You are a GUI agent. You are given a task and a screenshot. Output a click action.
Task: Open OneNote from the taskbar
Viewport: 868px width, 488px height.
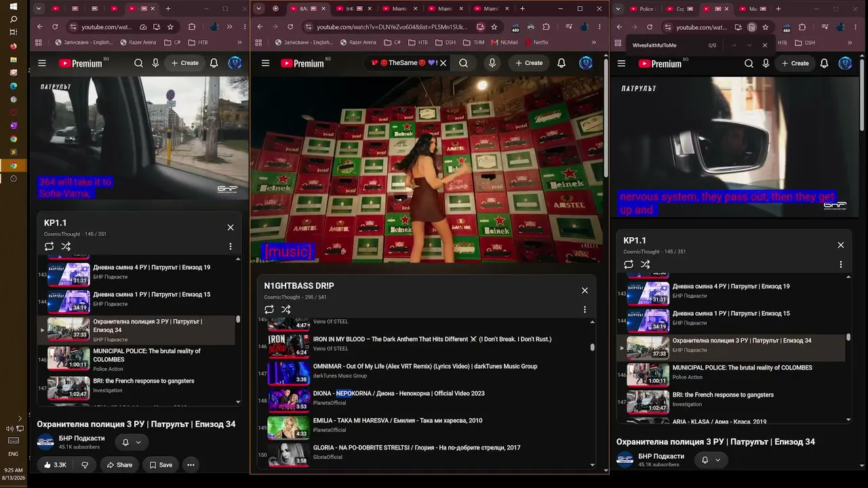pyautogui.click(x=14, y=125)
